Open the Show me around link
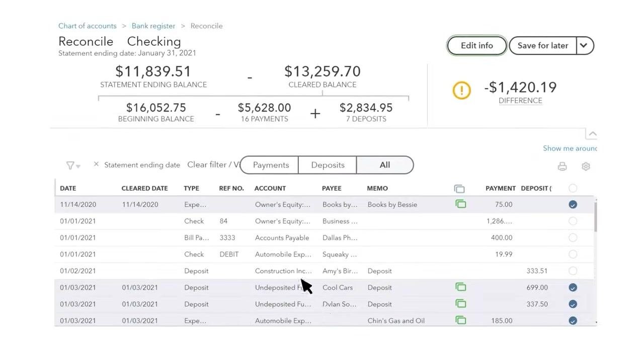644x362 pixels. [x=570, y=148]
